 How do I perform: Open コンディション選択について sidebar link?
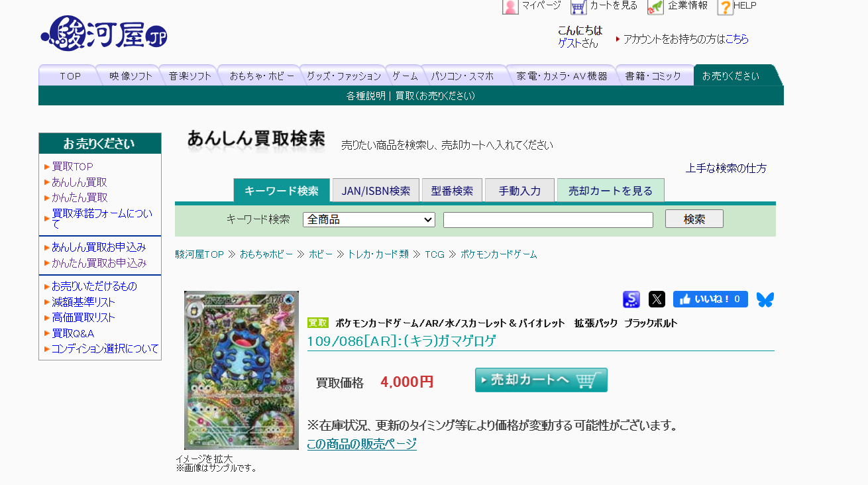(x=105, y=349)
